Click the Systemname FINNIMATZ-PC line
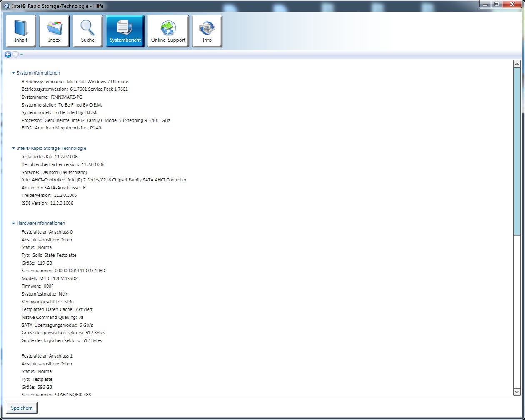This screenshot has width=525, height=420. 52,97
